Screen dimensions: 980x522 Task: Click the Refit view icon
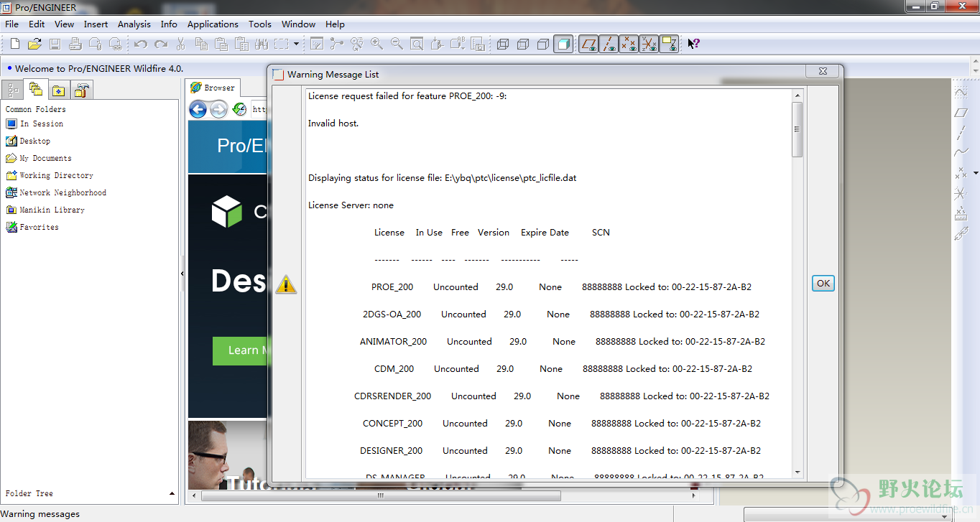417,44
